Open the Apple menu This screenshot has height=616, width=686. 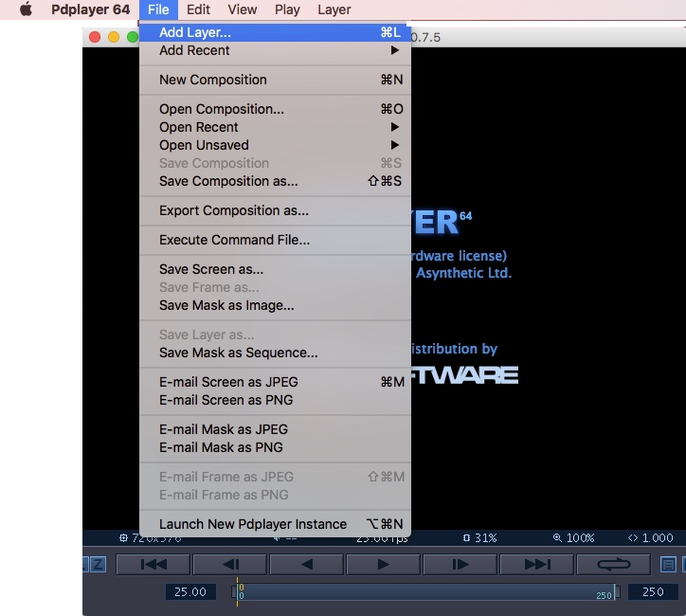point(27,9)
